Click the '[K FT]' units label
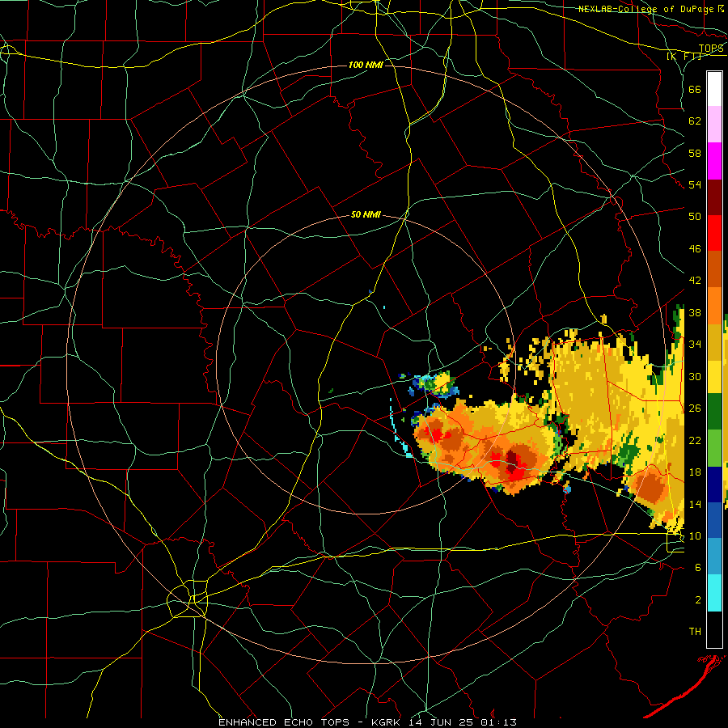Viewport: 728px width, 728px height. 684,57
